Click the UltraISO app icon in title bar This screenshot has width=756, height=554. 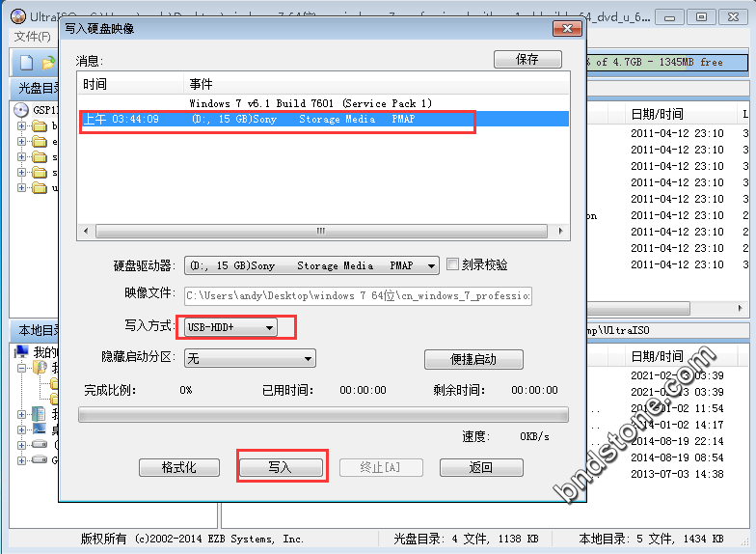(x=18, y=16)
